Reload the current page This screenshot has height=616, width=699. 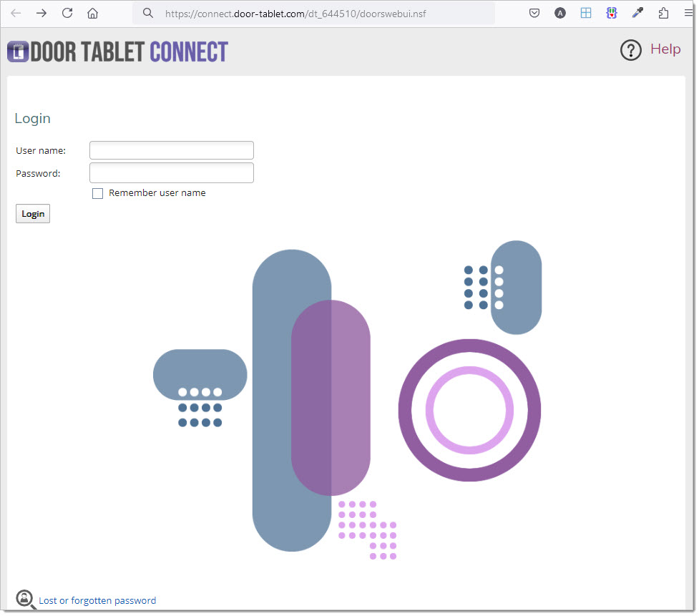67,14
